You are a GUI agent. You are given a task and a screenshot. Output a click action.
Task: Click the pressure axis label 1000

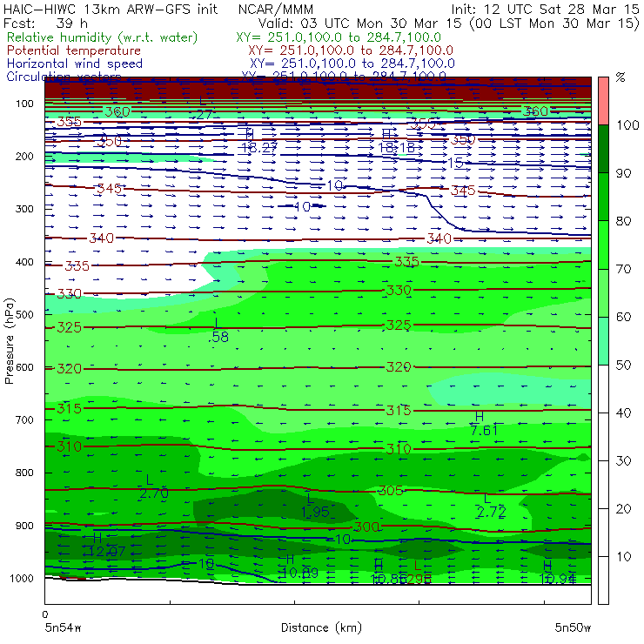pos(21,578)
